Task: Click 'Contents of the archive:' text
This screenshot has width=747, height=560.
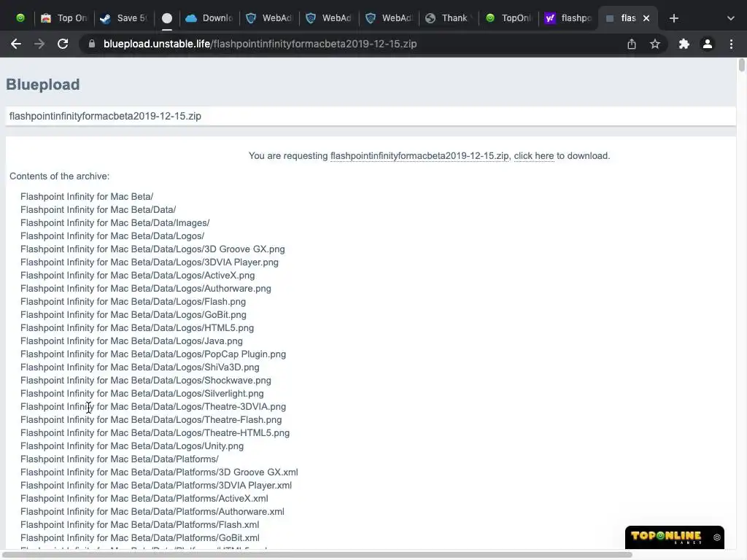Action: 60,176
